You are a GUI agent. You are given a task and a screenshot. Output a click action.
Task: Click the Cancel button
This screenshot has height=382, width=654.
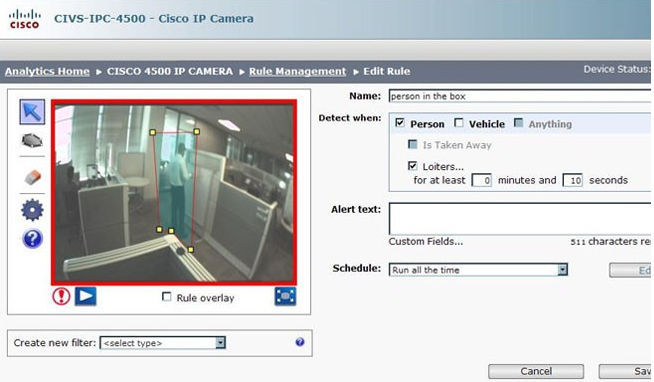[536, 371]
